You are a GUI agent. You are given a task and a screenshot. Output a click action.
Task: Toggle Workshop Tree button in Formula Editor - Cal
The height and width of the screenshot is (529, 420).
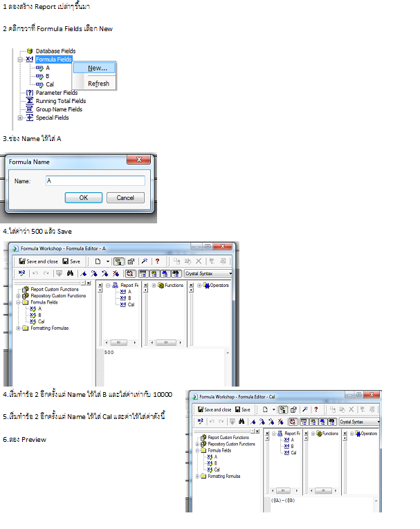point(283,409)
